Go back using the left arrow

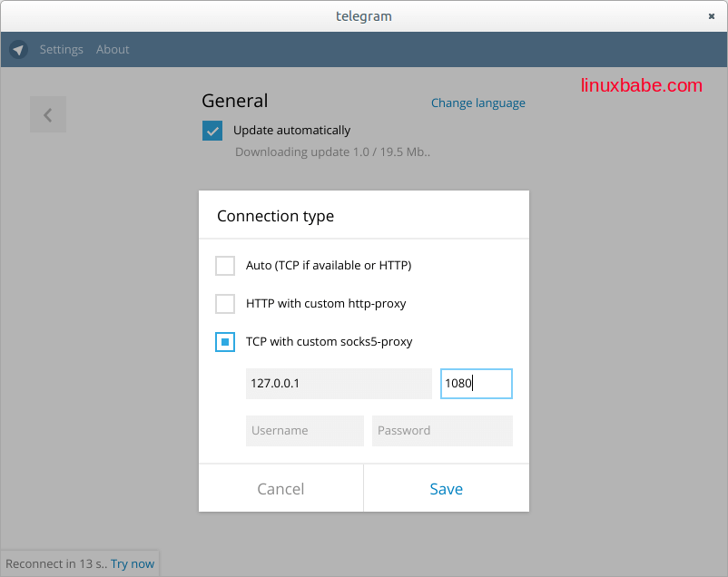pos(48,115)
